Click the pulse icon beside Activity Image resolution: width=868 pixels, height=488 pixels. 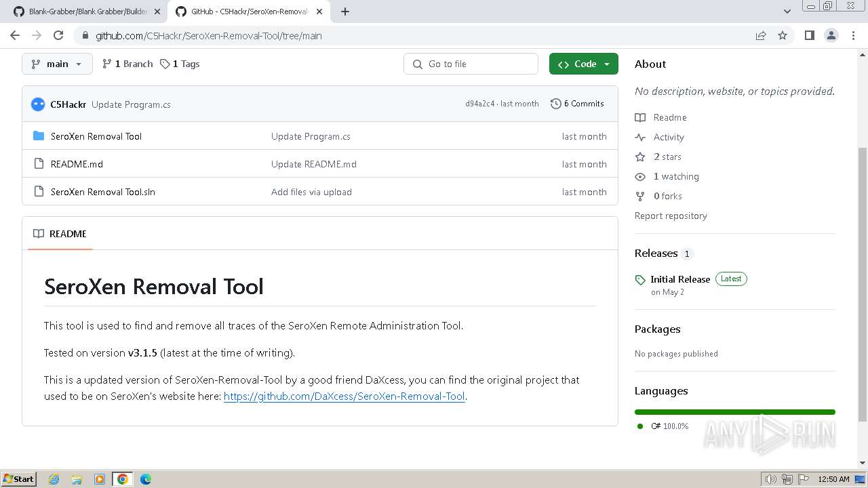coord(640,137)
